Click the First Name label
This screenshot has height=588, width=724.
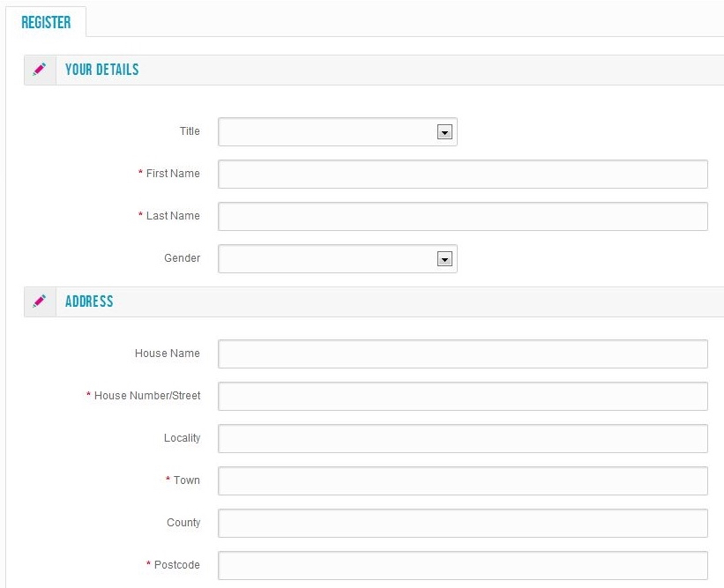pos(173,174)
